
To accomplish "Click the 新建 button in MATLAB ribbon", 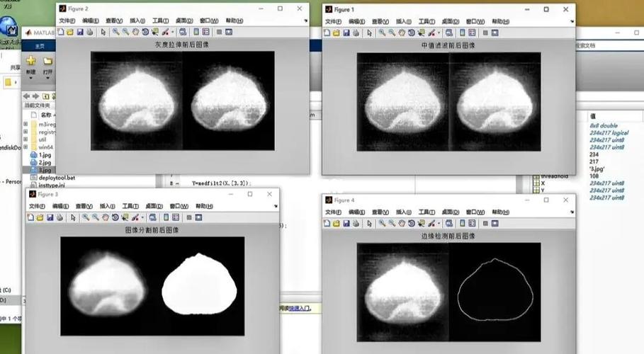I will [x=30, y=64].
